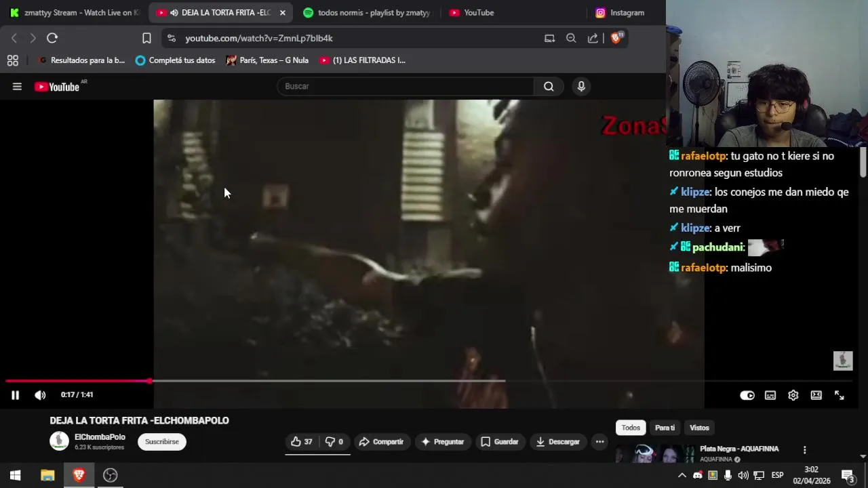The width and height of the screenshot is (868, 488).
Task: Open ElChombaPolo channel avatar
Action: point(59,441)
